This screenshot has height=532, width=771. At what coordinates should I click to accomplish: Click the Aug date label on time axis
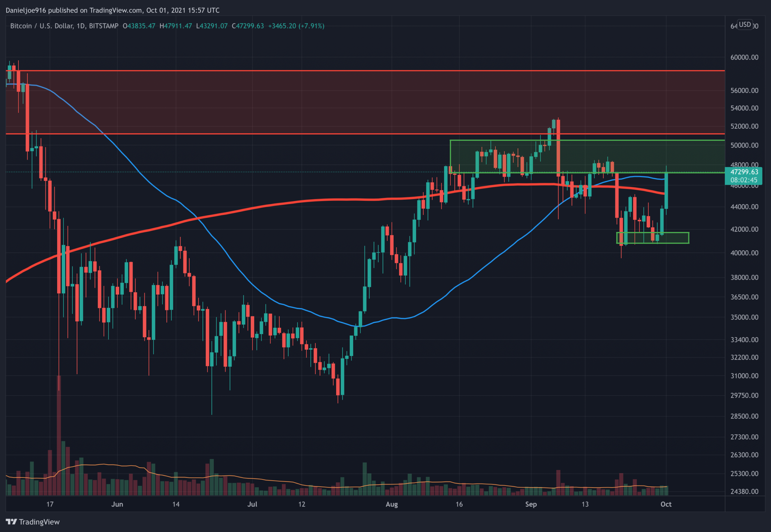coord(392,504)
